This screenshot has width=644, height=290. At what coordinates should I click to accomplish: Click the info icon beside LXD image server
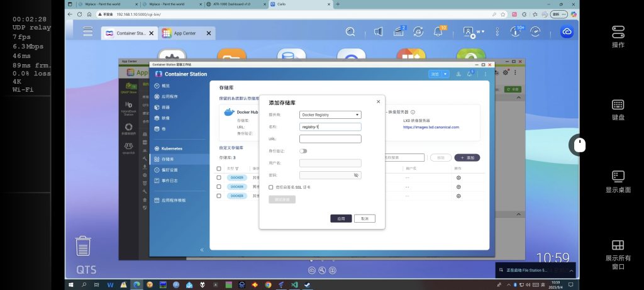(413, 112)
